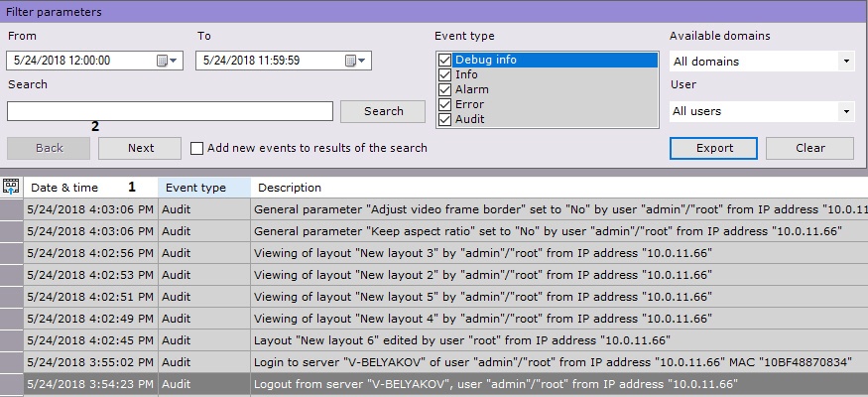Click the row selector for New layout 3 event
868x397 pixels.
coord(12,253)
